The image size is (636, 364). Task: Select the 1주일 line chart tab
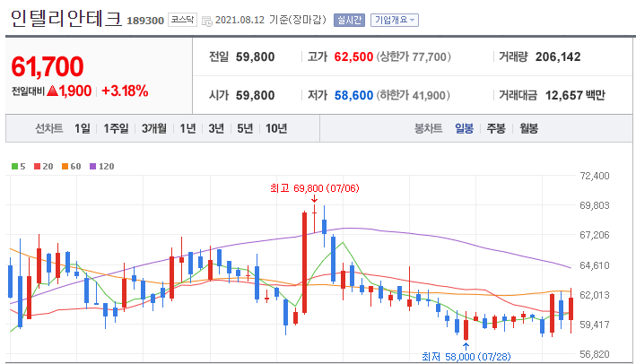click(116, 128)
